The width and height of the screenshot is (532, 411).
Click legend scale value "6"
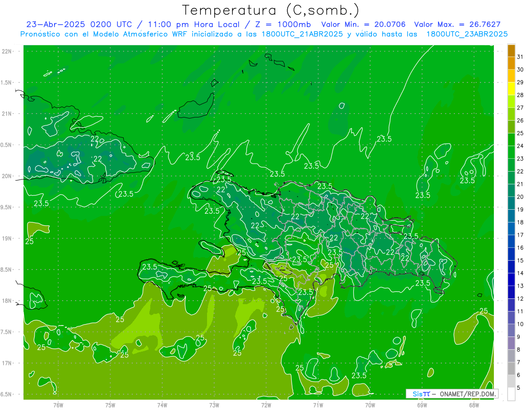519,375
